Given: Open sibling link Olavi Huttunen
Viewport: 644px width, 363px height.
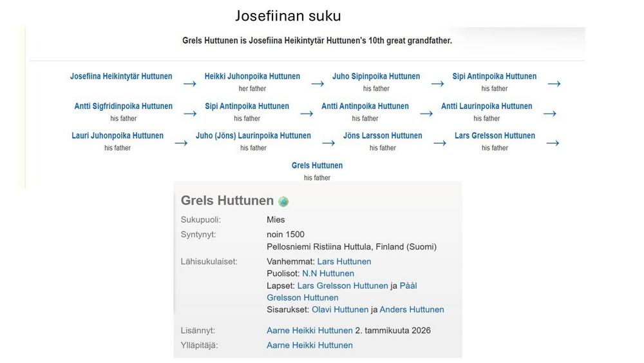Looking at the screenshot, I should (x=340, y=309).
